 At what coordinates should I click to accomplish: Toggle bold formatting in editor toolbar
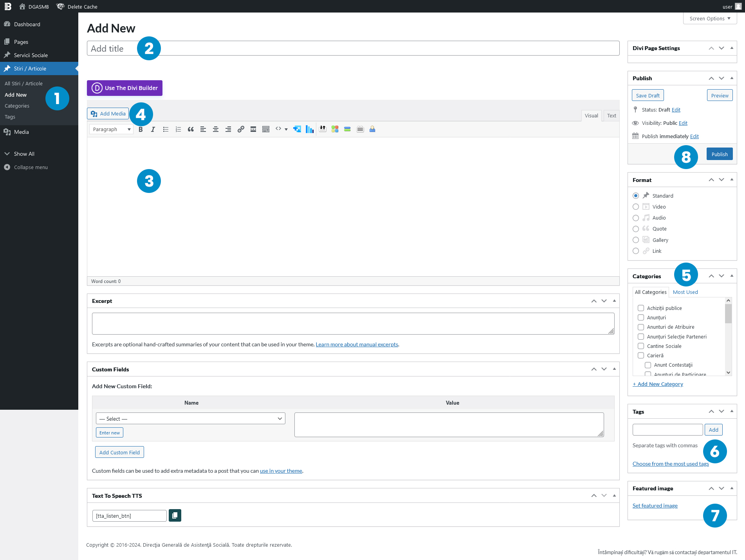click(141, 129)
